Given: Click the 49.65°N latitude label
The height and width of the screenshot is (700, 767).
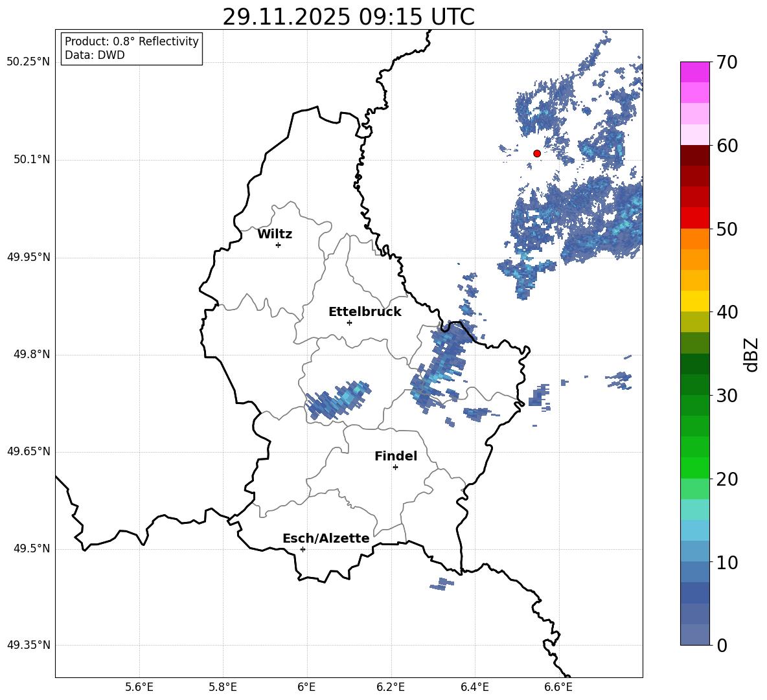Looking at the screenshot, I should pos(29,451).
